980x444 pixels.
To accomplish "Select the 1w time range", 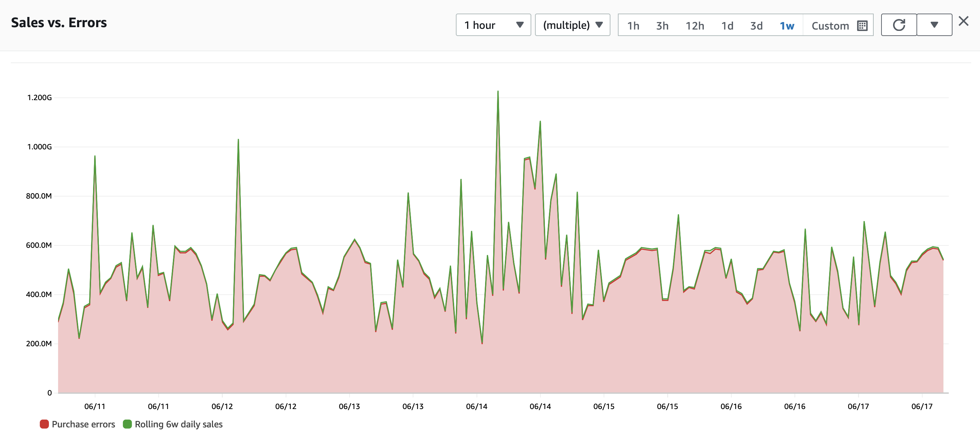I will (x=787, y=25).
